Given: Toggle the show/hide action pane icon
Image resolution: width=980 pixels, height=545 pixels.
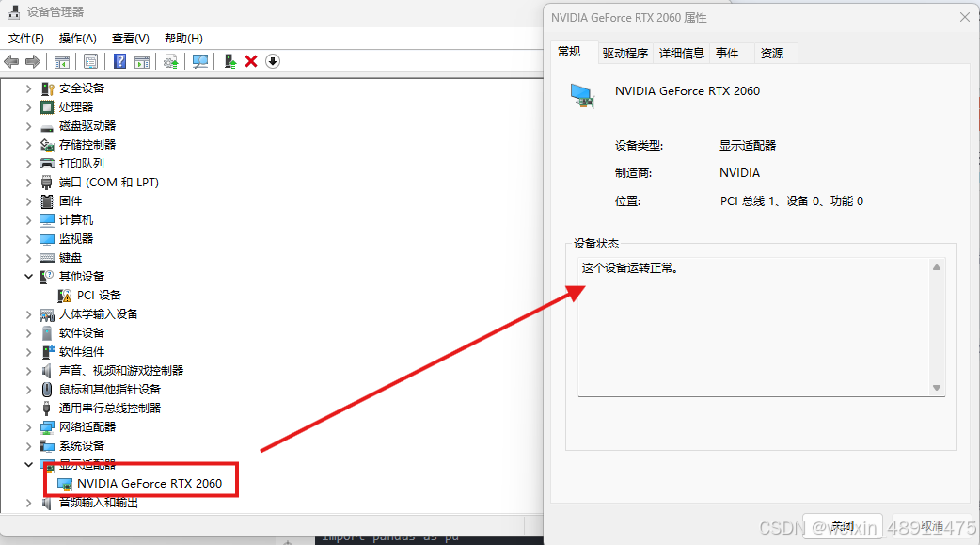Looking at the screenshot, I should click(143, 61).
